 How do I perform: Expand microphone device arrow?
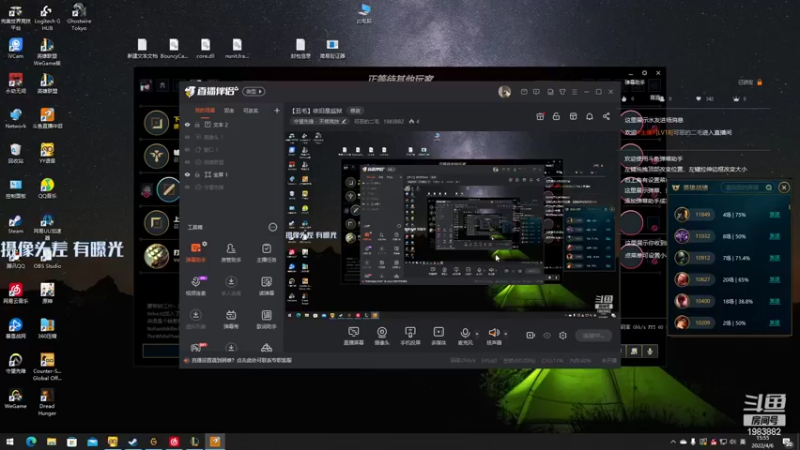coord(477,334)
